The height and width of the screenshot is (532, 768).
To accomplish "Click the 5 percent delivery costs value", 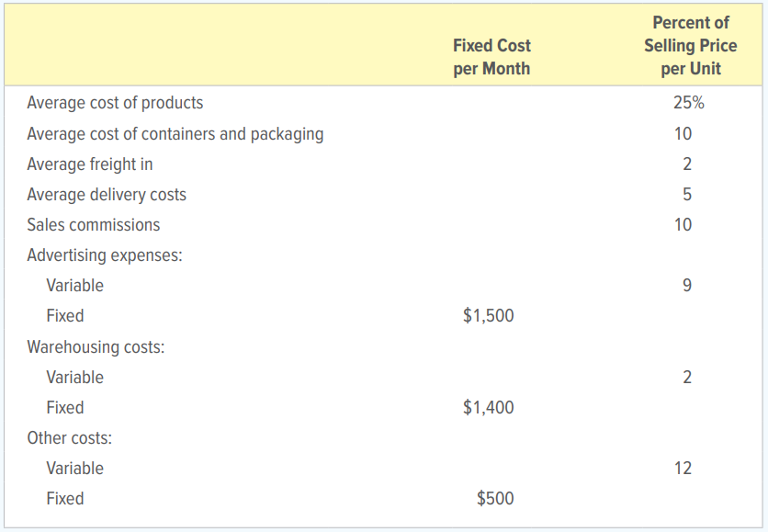I will (x=686, y=195).
